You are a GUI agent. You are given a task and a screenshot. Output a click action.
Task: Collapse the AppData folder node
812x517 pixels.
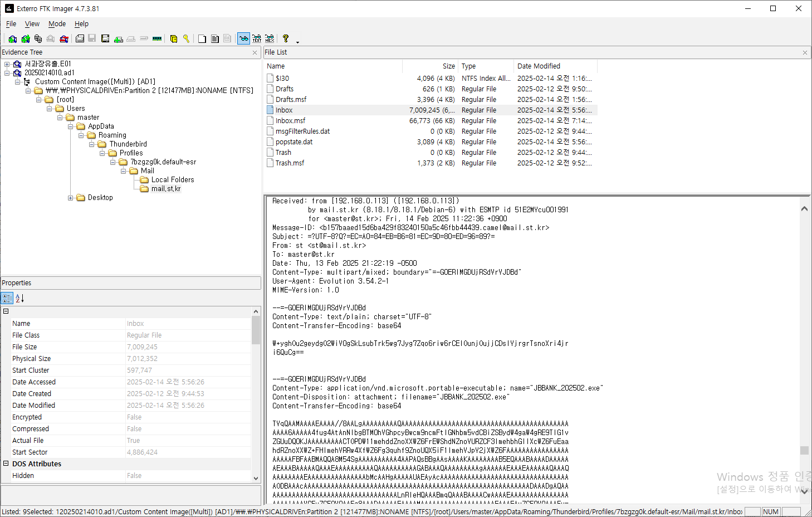[71, 126]
